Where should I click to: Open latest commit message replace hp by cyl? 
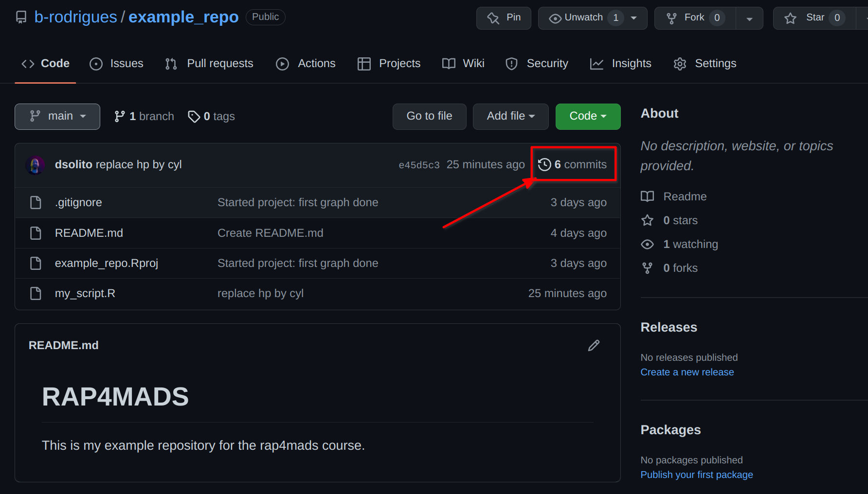(139, 164)
